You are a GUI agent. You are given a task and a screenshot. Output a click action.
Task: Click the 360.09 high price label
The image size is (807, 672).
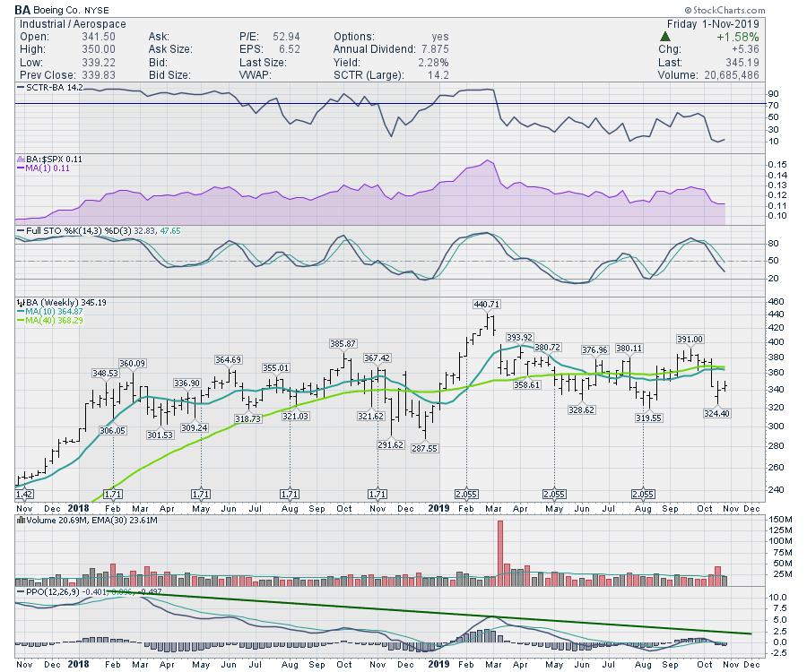click(133, 364)
